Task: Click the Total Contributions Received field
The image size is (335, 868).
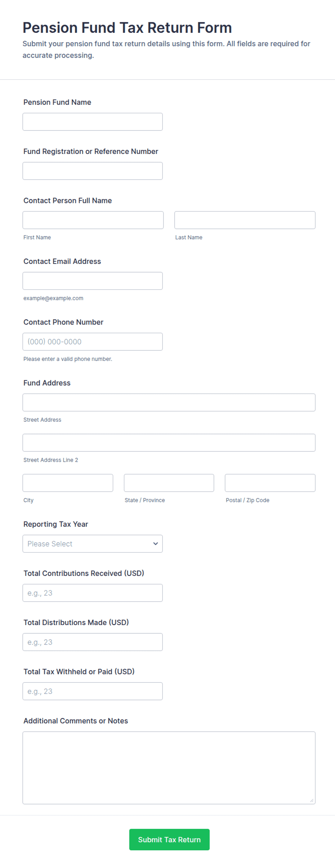Action: [x=93, y=593]
